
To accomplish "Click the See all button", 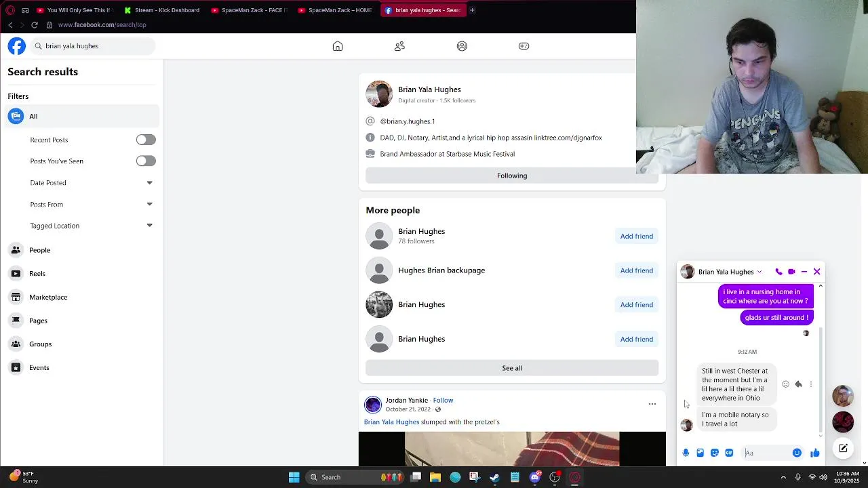I will point(512,368).
